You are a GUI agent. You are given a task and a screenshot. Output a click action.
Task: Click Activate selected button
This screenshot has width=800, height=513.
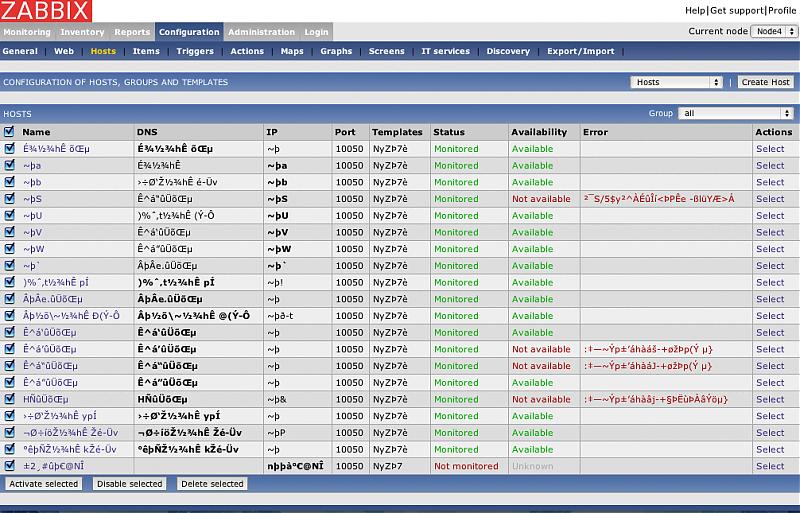point(44,483)
